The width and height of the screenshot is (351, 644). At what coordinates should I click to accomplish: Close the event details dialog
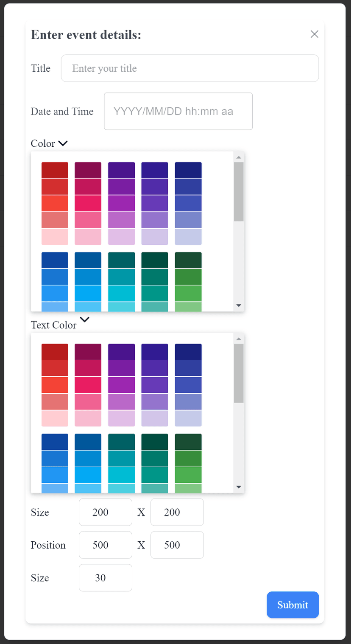[x=314, y=34]
